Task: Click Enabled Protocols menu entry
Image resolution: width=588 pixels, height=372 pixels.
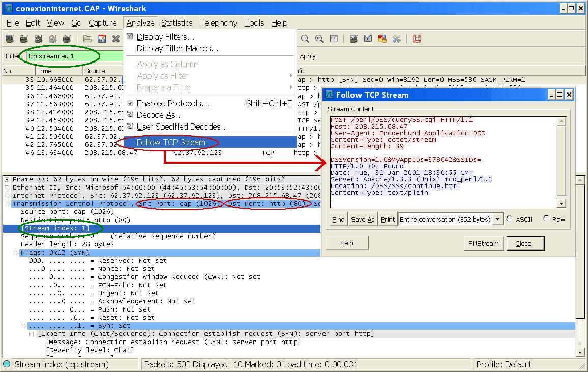Action: tap(210, 103)
